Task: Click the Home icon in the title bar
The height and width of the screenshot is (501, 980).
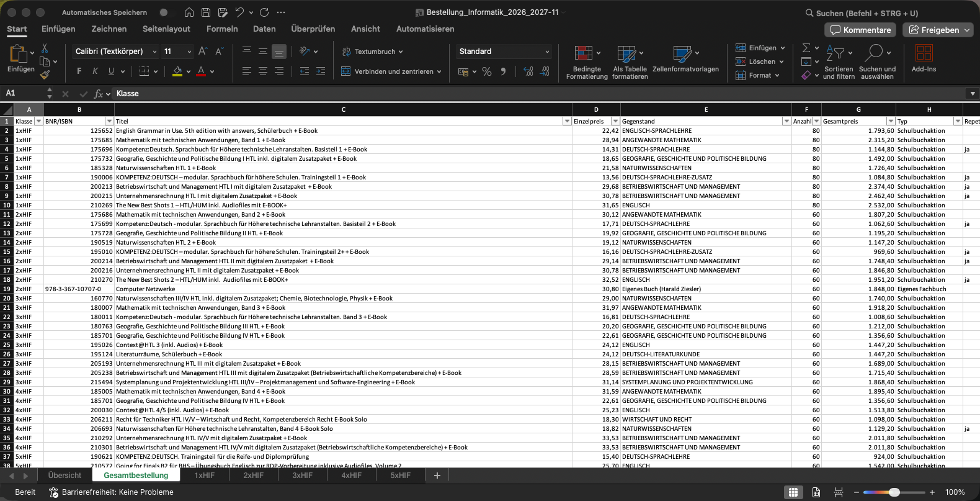Action: [189, 12]
